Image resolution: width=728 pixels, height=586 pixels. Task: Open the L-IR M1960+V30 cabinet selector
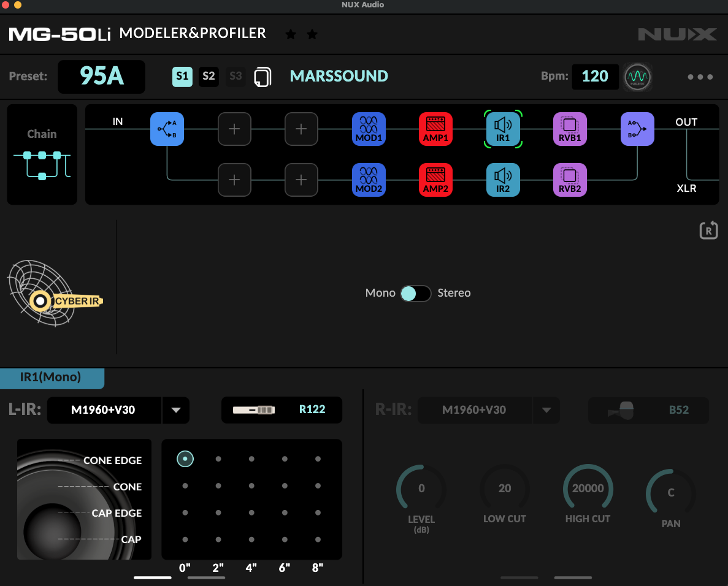[104, 410]
